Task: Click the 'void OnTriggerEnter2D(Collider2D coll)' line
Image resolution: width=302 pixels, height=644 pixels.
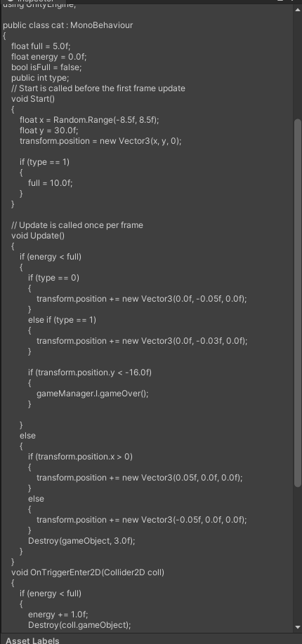Action: pyautogui.click(x=88, y=572)
